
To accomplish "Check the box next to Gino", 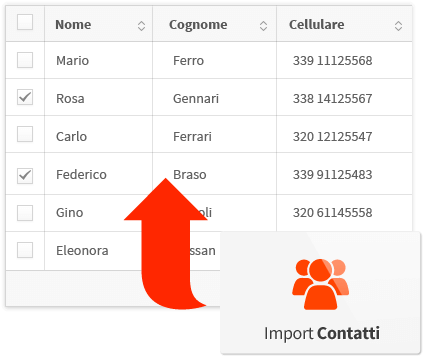I will [25, 213].
